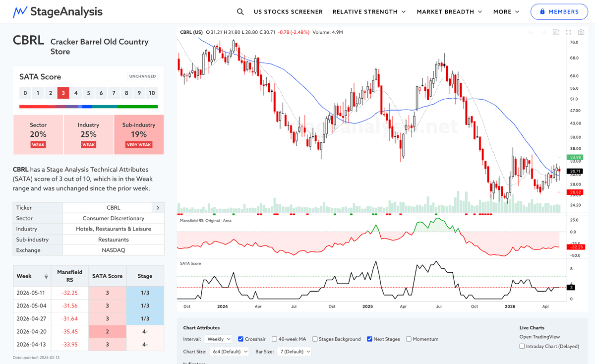Click the 2026-05-04 week row
595x364 pixels.
coord(88,305)
